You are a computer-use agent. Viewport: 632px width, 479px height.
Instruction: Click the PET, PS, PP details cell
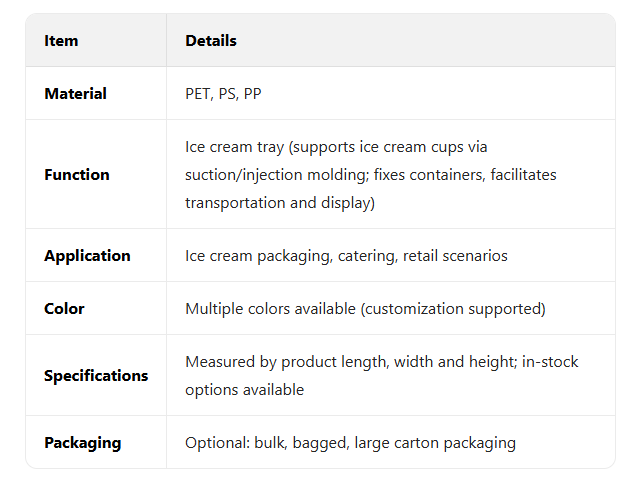click(x=222, y=94)
